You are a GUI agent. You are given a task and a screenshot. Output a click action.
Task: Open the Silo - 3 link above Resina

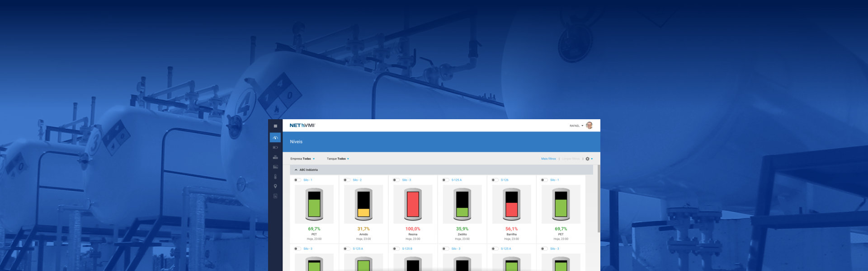tap(406, 180)
